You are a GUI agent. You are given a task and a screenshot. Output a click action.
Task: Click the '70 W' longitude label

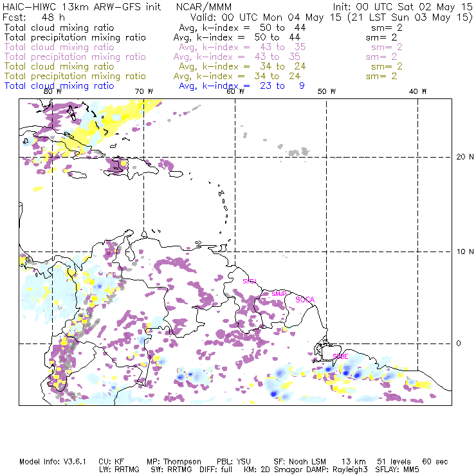click(144, 91)
